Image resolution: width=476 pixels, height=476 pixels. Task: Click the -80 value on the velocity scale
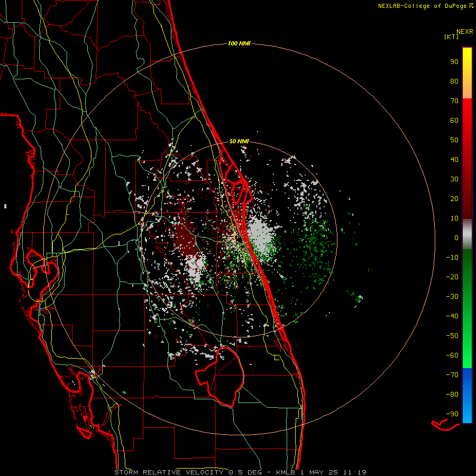click(452, 395)
